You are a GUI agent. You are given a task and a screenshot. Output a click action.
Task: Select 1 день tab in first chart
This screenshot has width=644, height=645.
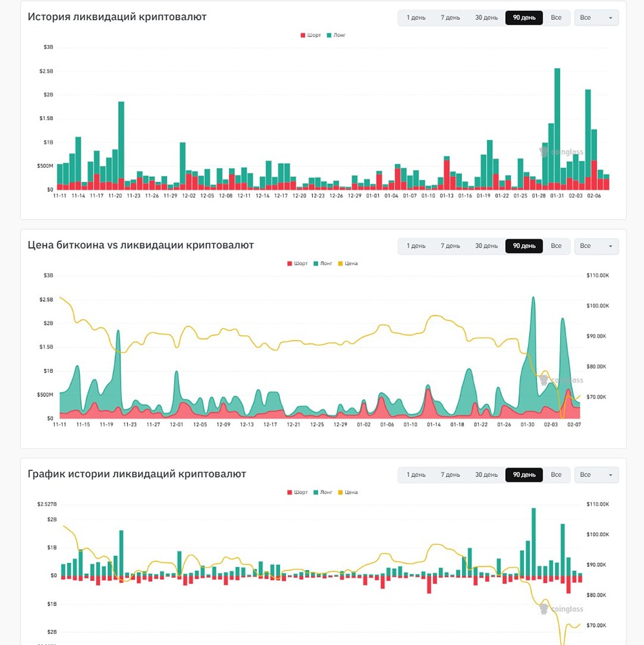(416, 17)
